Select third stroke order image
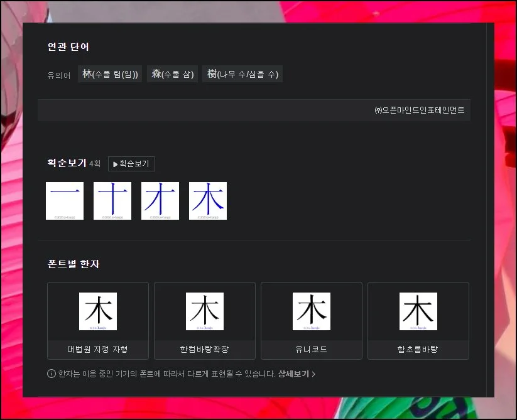This screenshot has width=517, height=420. 160,201
